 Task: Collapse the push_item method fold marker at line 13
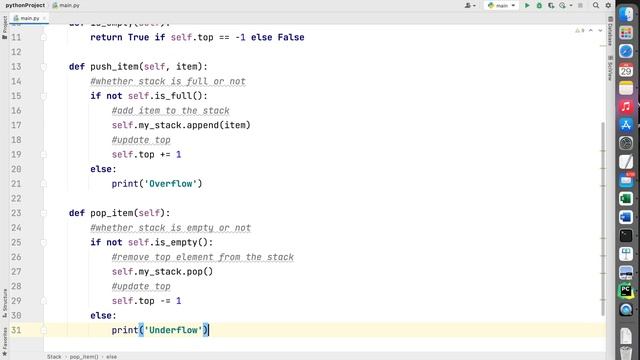pos(44,67)
